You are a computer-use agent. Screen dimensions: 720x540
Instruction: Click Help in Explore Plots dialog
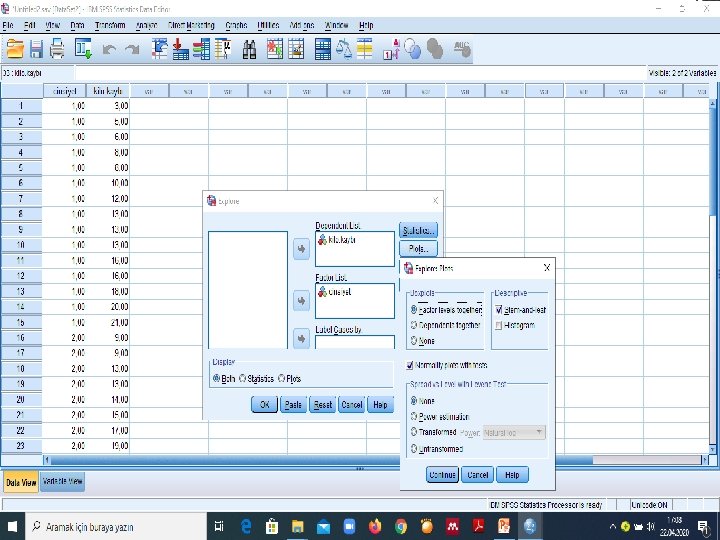point(512,474)
